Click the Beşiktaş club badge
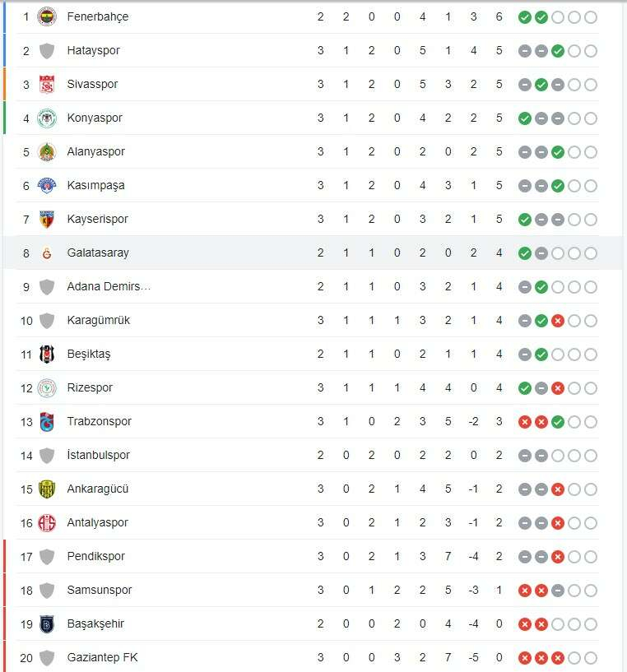This screenshot has height=672, width=627. [x=47, y=355]
